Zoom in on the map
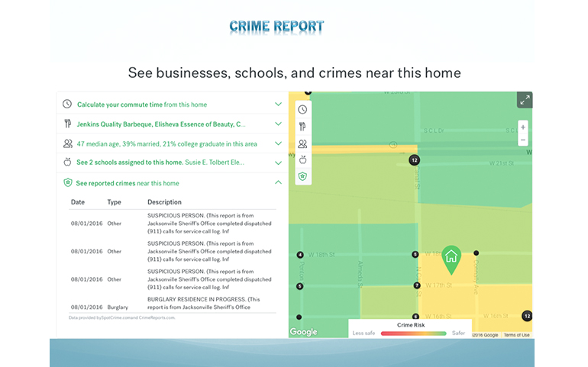Viewport: 588px width, 367px height. [x=522, y=127]
